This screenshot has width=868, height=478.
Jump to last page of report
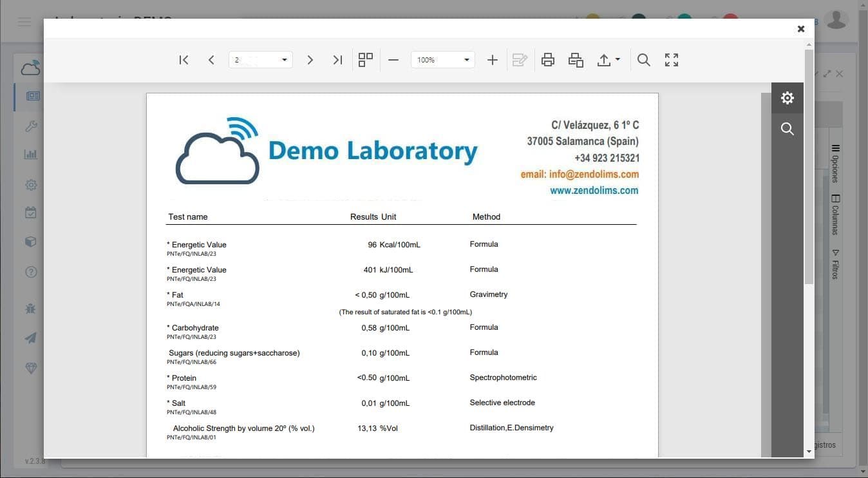tap(337, 60)
